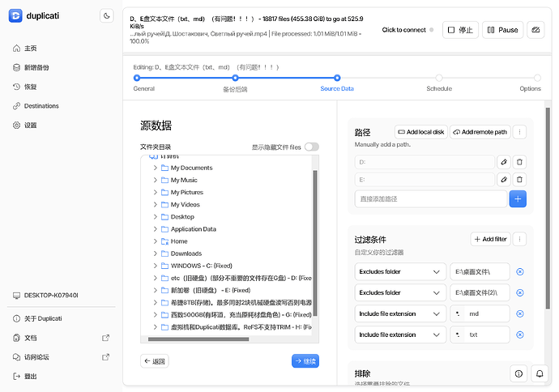This screenshot has height=392, width=559.
Task: Edit the E: path with pencil icon
Action: pyautogui.click(x=504, y=180)
